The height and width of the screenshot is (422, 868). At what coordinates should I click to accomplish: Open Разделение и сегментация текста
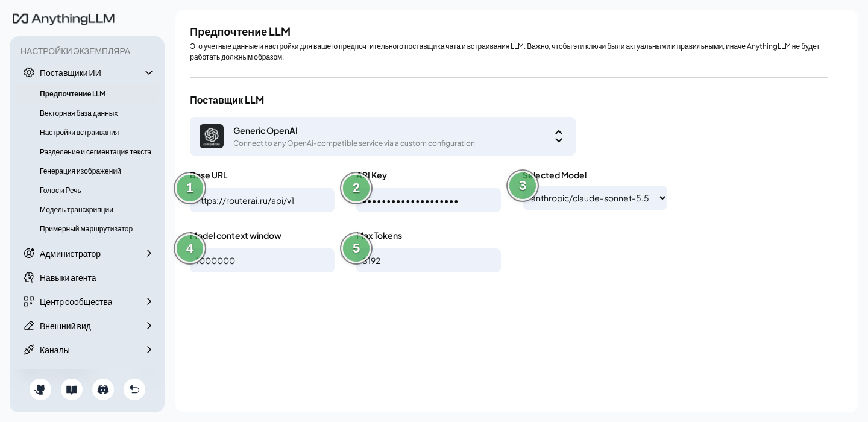(96, 152)
